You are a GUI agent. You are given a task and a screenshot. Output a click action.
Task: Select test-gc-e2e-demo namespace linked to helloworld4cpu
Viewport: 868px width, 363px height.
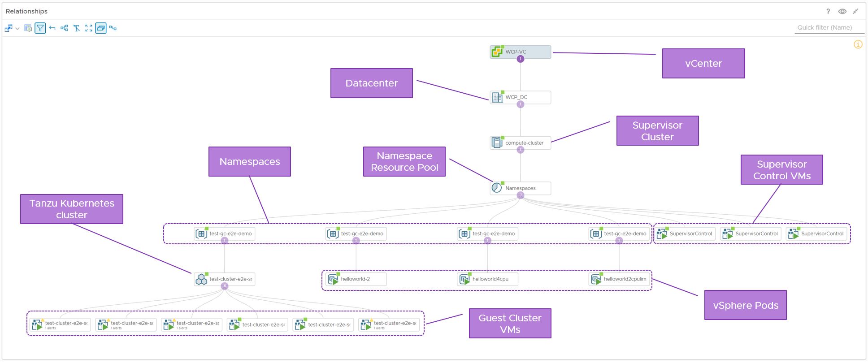tap(488, 234)
